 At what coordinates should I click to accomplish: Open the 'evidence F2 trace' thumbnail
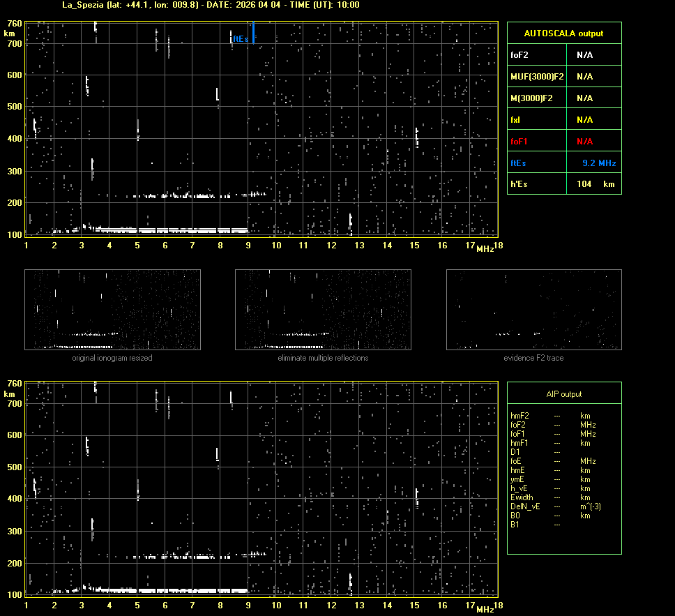click(x=533, y=310)
